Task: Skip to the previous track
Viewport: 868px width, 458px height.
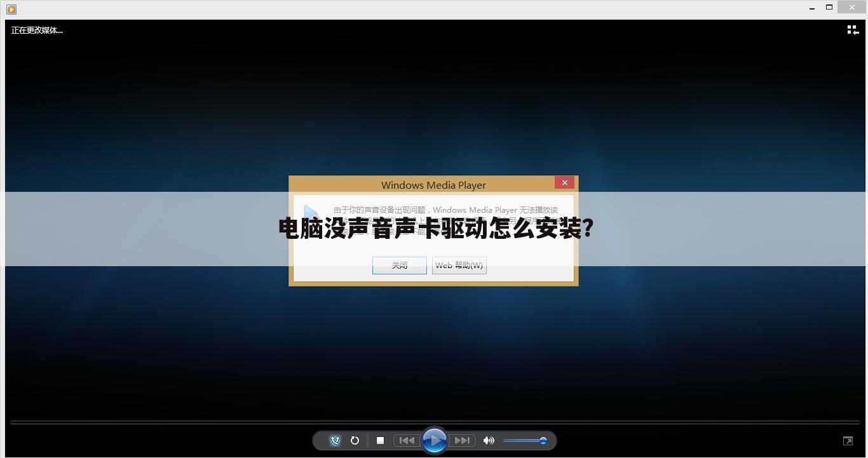Action: coord(407,440)
